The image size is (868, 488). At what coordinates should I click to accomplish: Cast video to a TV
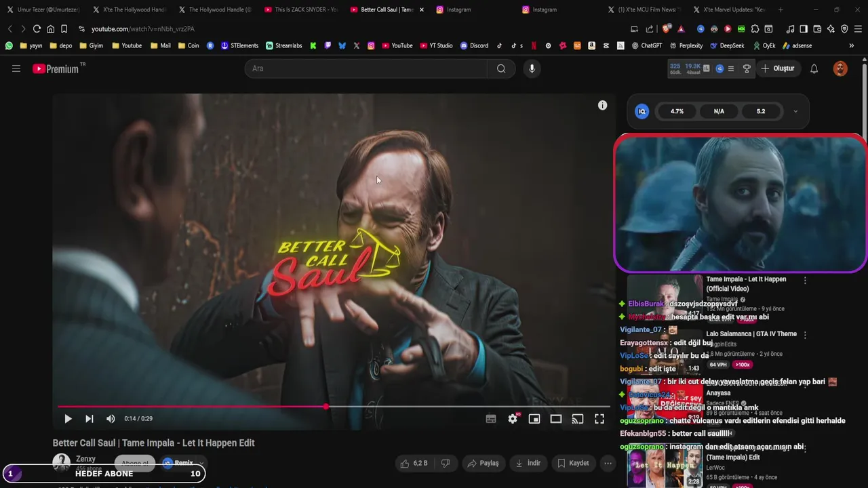tap(578, 419)
